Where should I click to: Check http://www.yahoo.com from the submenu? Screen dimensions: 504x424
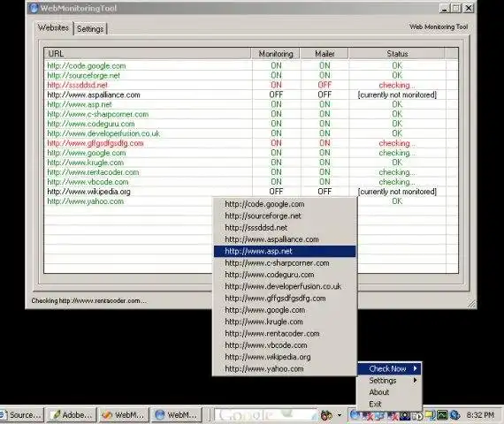tap(285, 368)
